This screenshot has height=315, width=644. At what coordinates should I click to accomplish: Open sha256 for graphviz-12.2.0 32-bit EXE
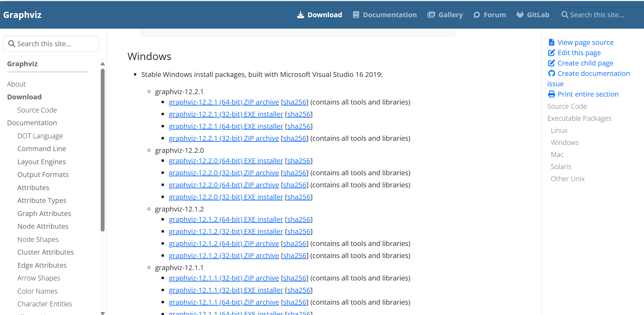(x=299, y=197)
